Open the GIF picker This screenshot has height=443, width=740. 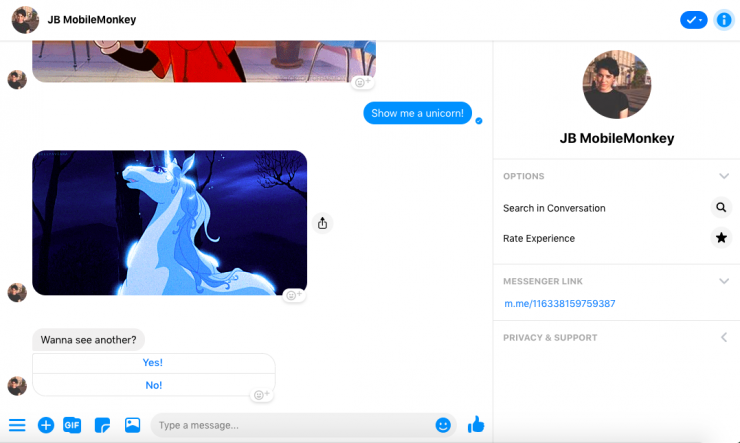pyautogui.click(x=72, y=425)
